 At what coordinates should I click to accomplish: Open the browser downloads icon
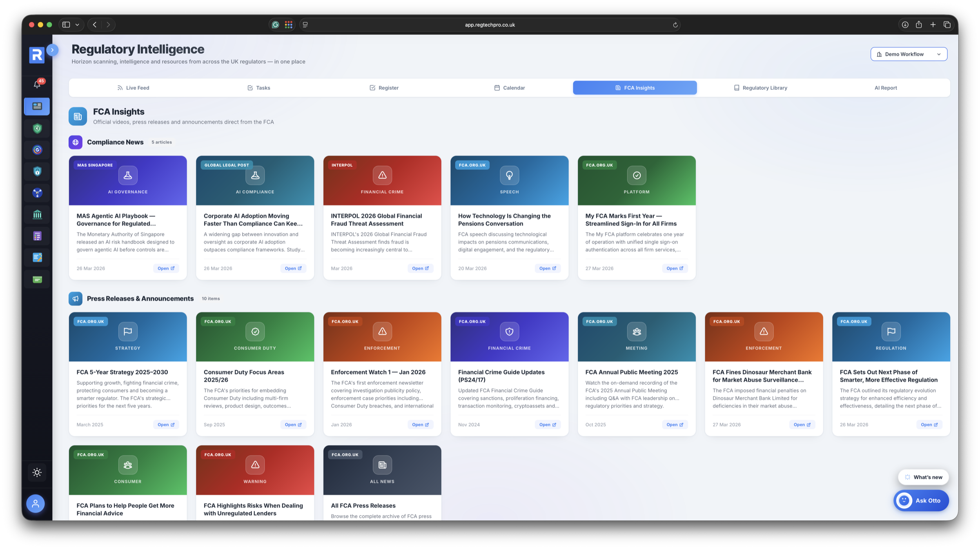(905, 24)
